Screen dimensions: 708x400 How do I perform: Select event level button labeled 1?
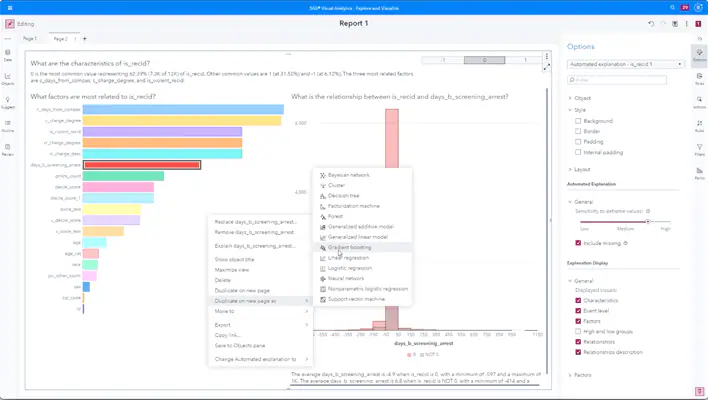coord(525,60)
